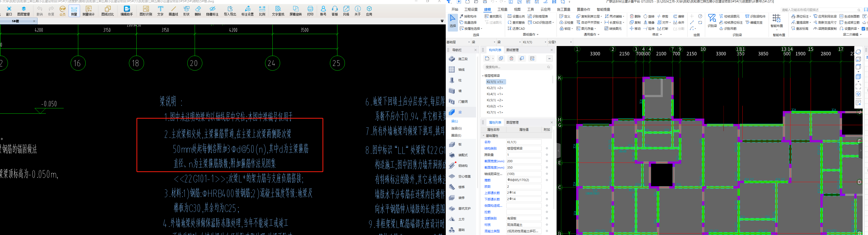Switch to 工程设置 ribbon tab
The image size is (868, 235).
[471, 9]
